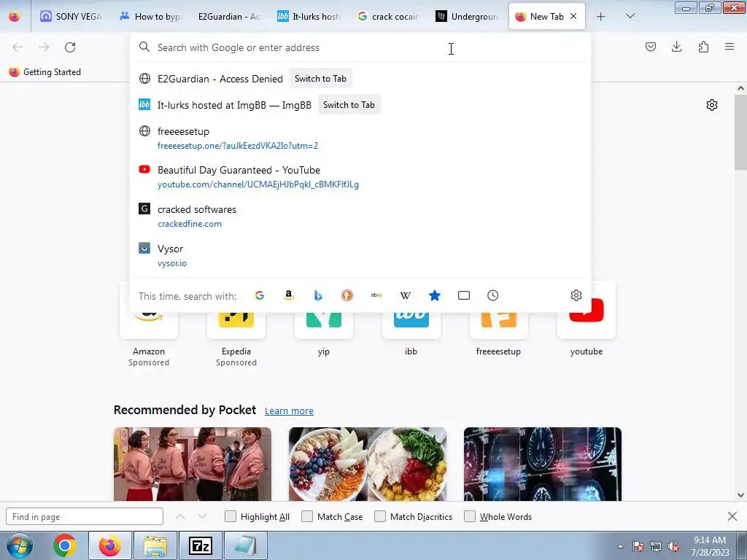This screenshot has height=560, width=747.
Task: Click Switch to Tab for E2Guardian
Action: (x=320, y=79)
